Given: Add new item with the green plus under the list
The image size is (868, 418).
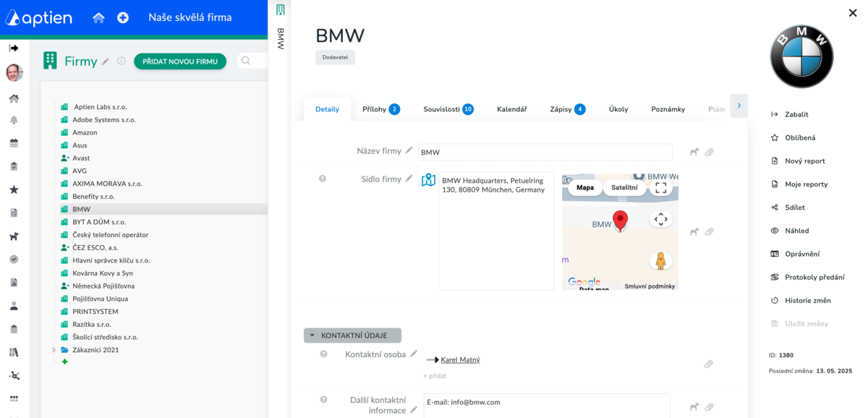Looking at the screenshot, I should 64,362.
